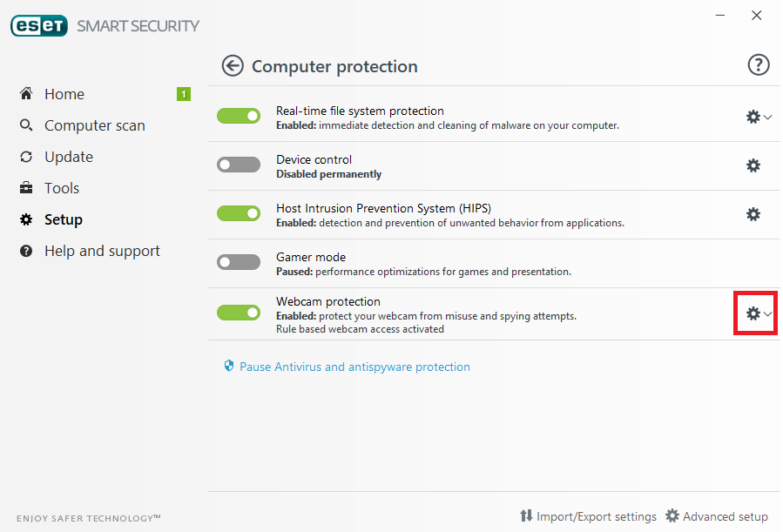Open HIPS gear settings icon
Image resolution: width=783 pixels, height=532 pixels.
[753, 214]
